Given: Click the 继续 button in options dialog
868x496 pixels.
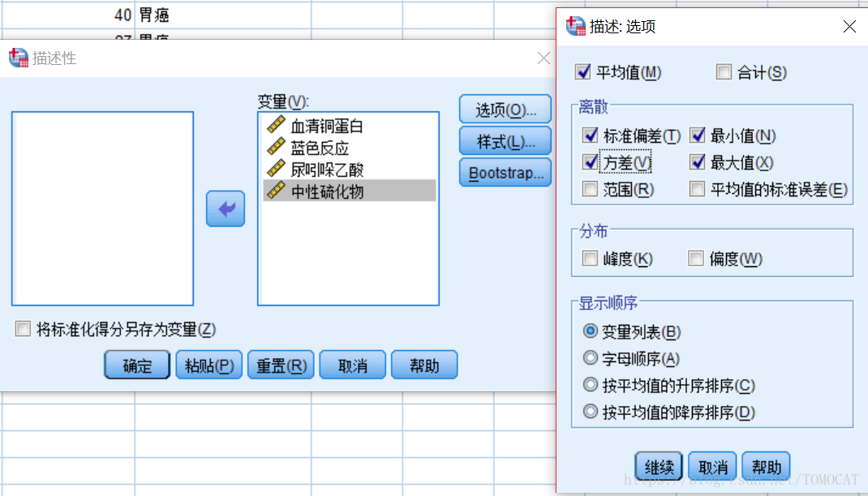Looking at the screenshot, I should pos(659,466).
